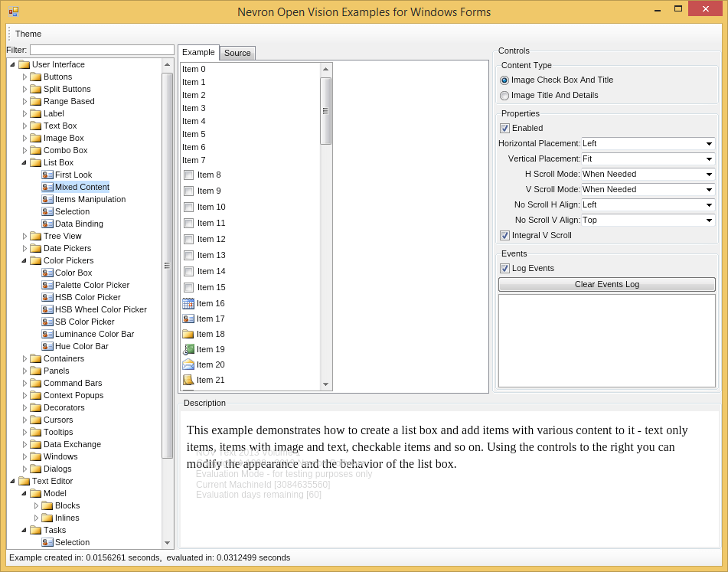Image resolution: width=728 pixels, height=572 pixels.
Task: Click the folder icon next to Item 18
Action: [188, 335]
